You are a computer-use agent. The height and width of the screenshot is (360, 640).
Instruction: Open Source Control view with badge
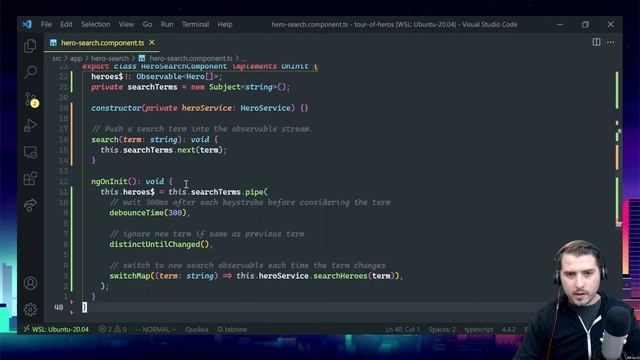[x=31, y=100]
